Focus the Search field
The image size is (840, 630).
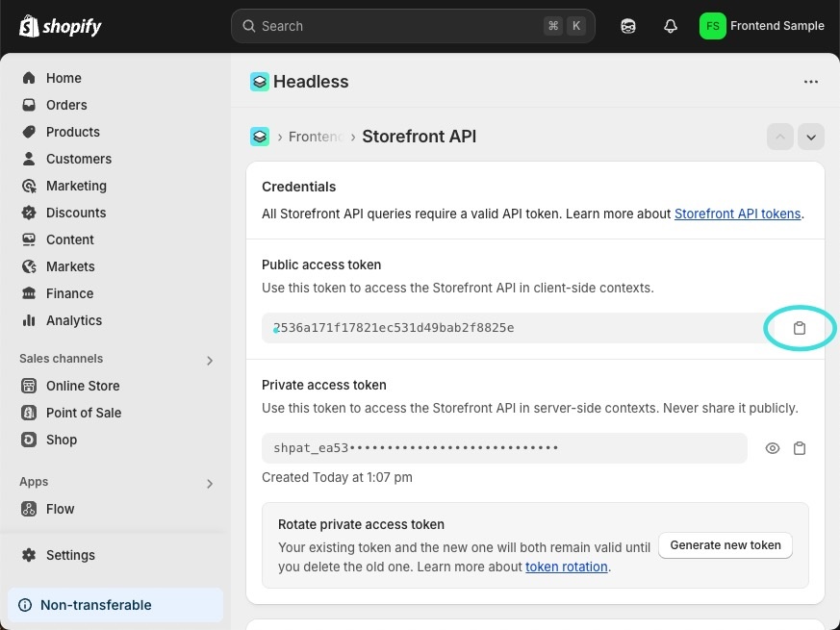413,26
